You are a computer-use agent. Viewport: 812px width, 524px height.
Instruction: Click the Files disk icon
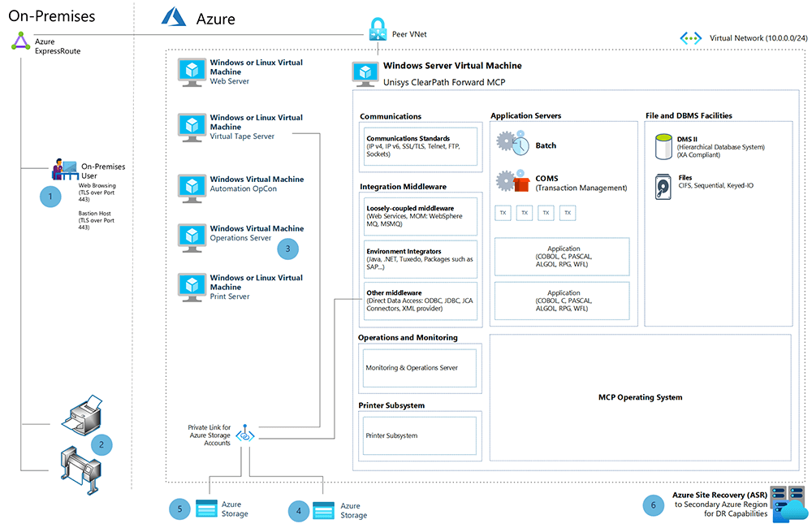pyautogui.click(x=663, y=187)
